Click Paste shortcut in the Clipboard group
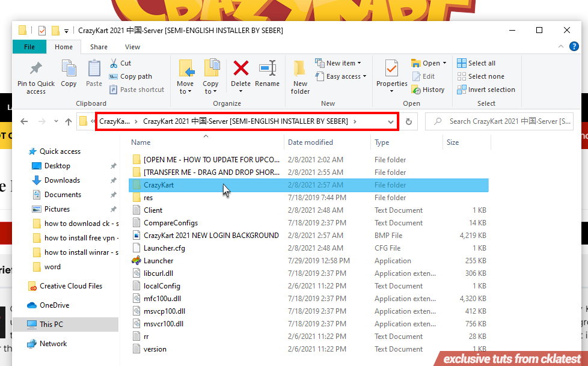Image resolution: width=588 pixels, height=366 pixels. coord(137,90)
